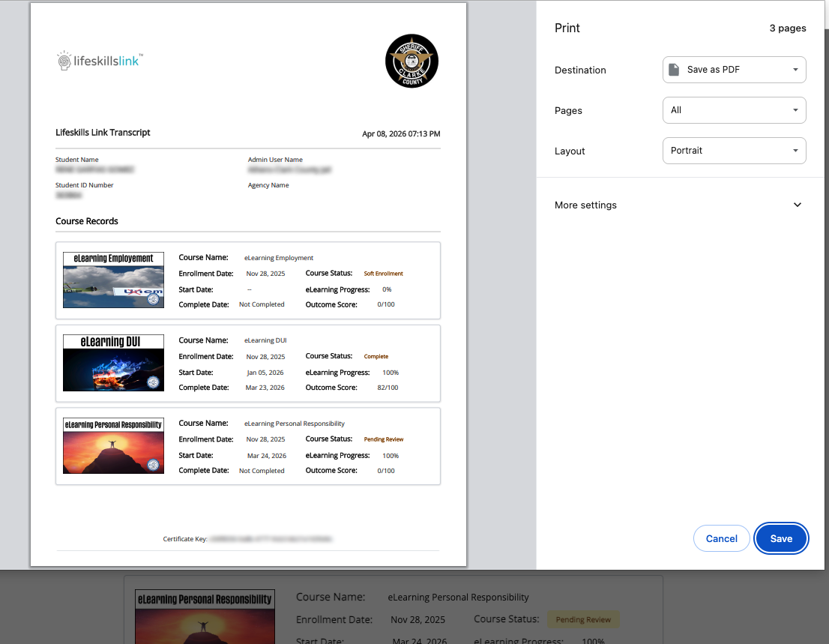Open the Pages dropdown set to All

734,110
